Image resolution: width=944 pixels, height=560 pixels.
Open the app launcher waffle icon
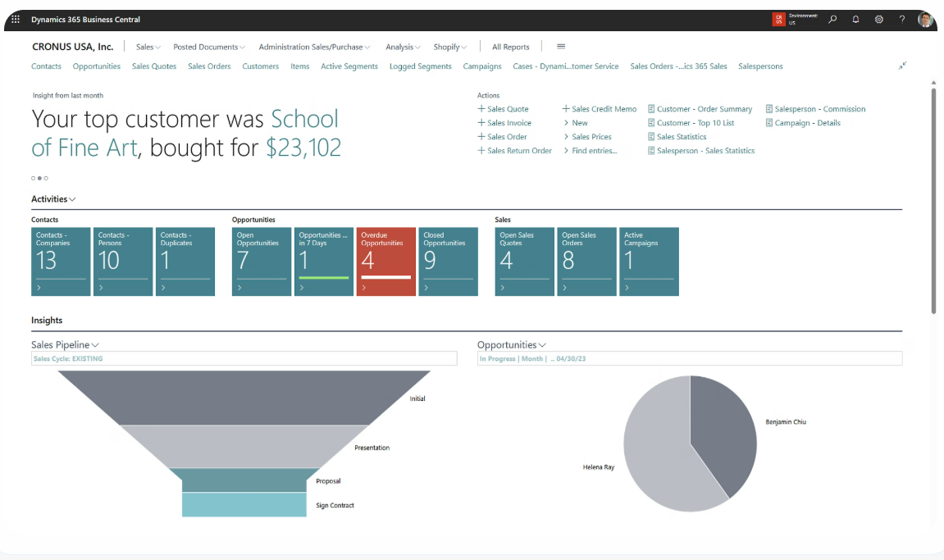click(x=16, y=20)
